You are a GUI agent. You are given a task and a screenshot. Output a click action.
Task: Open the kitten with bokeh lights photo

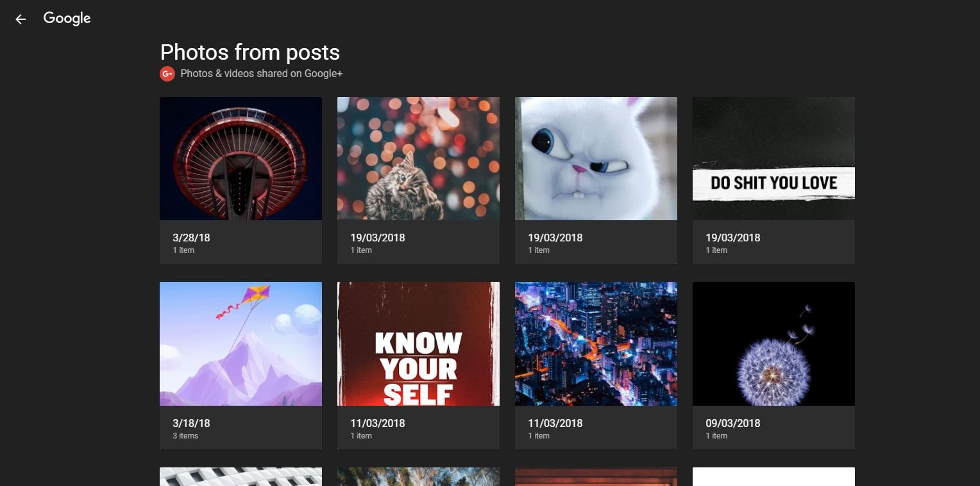[x=418, y=159]
